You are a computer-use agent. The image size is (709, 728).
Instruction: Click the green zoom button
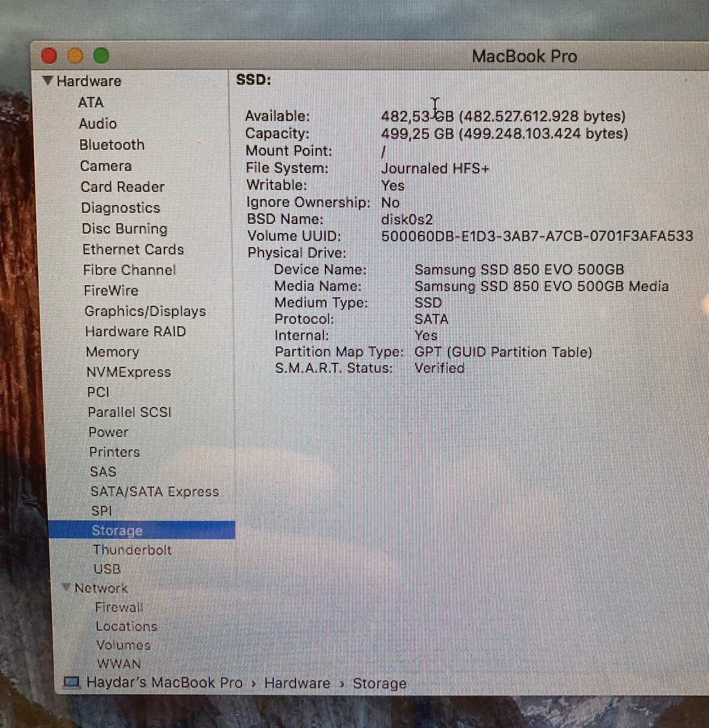(x=101, y=56)
